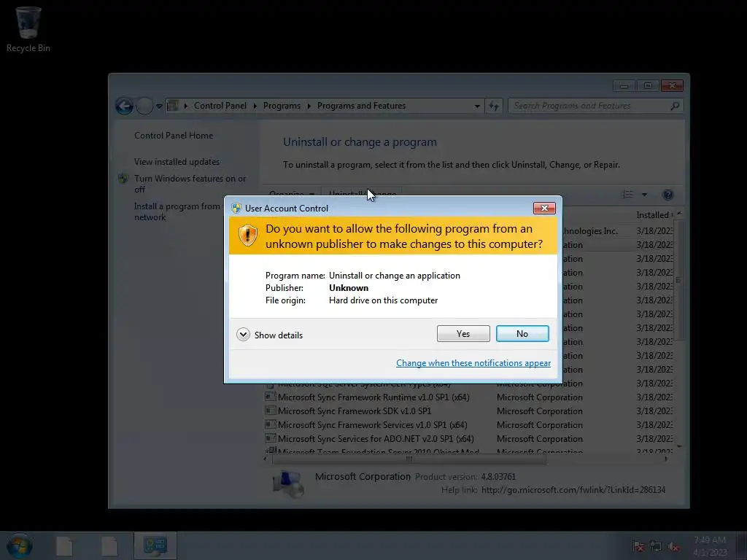Image resolution: width=747 pixels, height=560 pixels.
Task: Click the muted volume tray icon
Action: (673, 546)
